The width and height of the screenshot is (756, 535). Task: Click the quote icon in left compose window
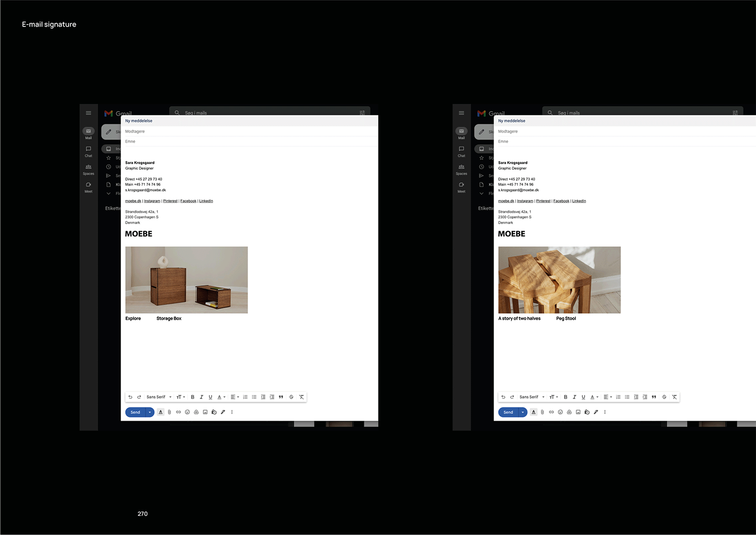pyautogui.click(x=281, y=397)
